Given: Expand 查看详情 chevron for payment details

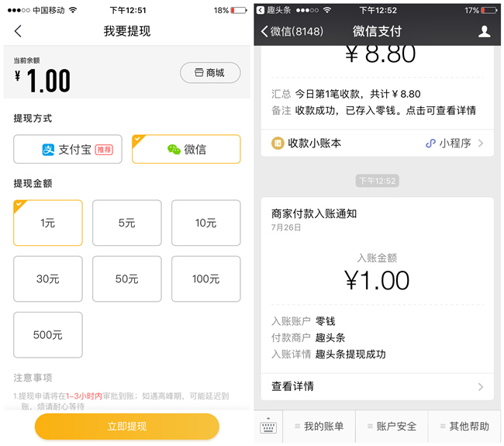Looking at the screenshot, I should click(x=480, y=386).
